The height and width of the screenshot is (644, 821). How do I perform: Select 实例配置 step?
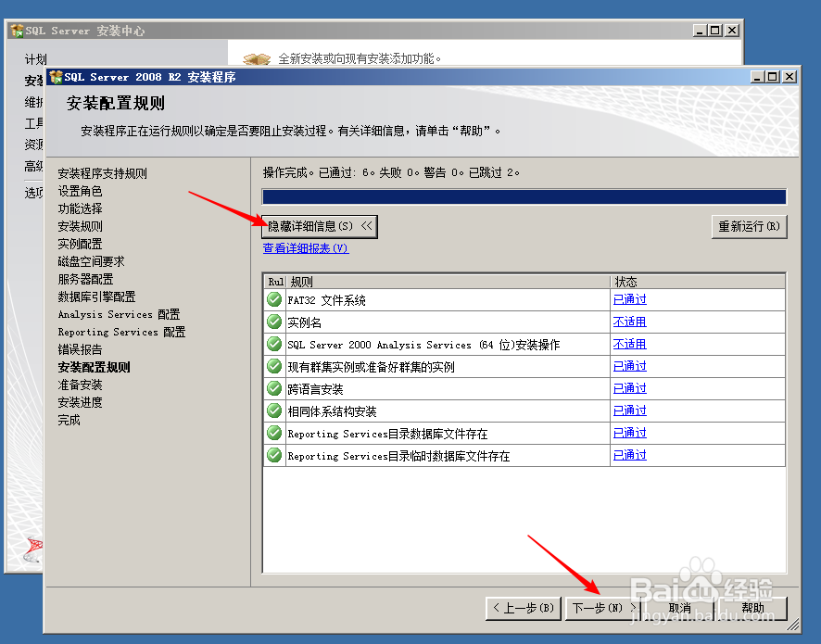point(80,244)
